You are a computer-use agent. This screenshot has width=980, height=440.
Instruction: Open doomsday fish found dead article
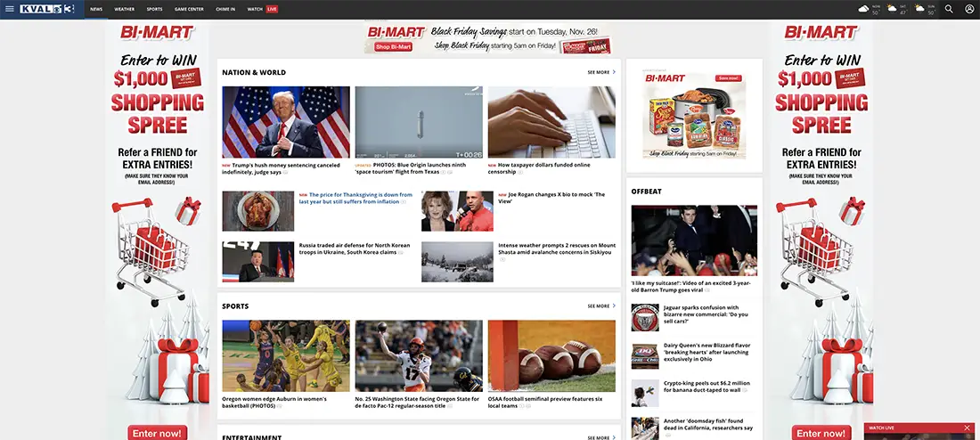pyautogui.click(x=708, y=428)
